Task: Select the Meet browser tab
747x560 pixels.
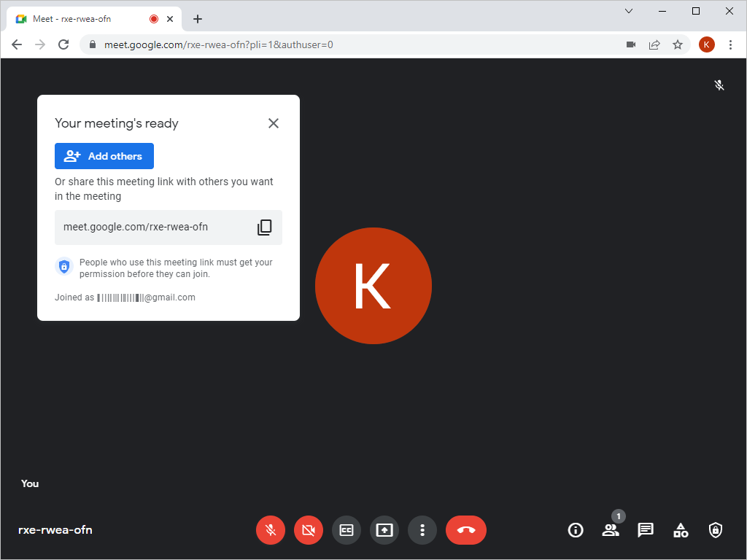Action: (88, 18)
